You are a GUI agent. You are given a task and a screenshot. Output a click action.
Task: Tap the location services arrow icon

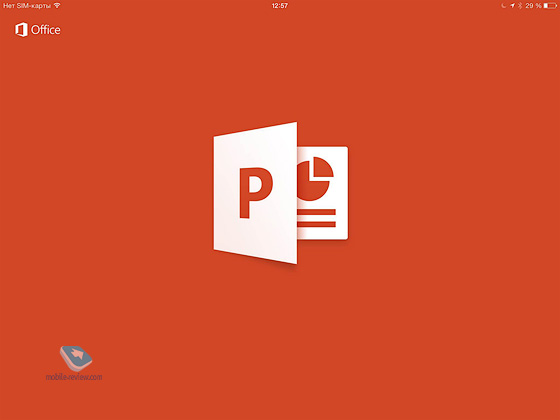point(512,6)
